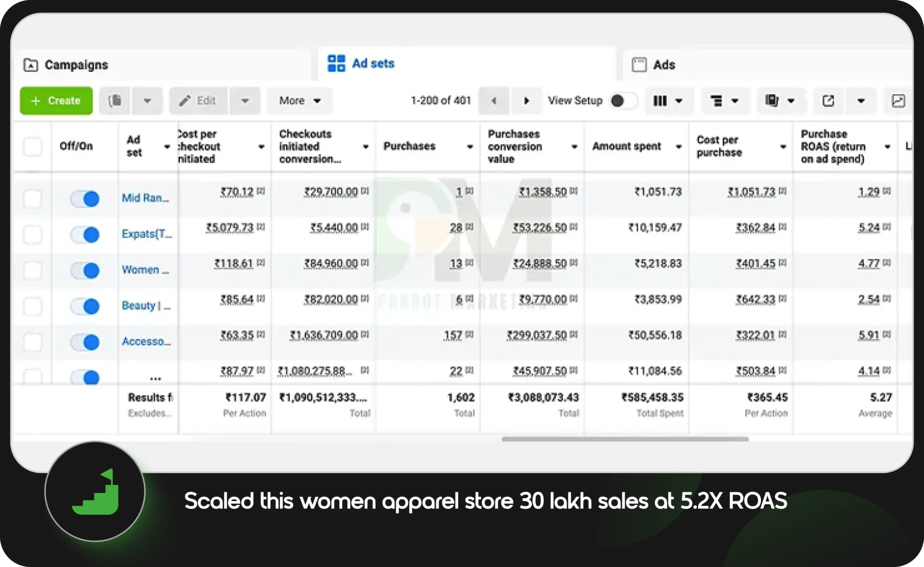This screenshot has width=924, height=567.
Task: Tick the select-all header checkbox
Action: [32, 146]
